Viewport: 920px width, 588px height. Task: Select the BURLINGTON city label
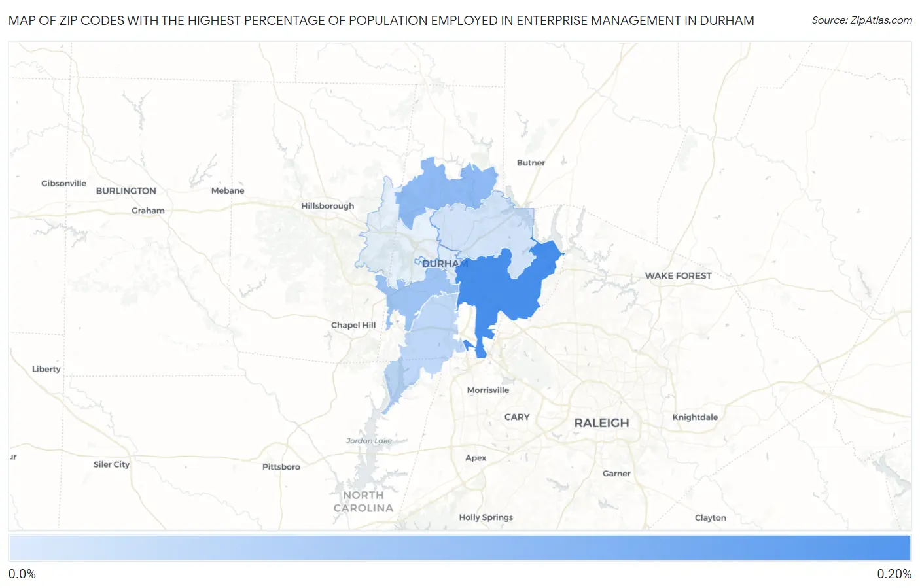126,191
